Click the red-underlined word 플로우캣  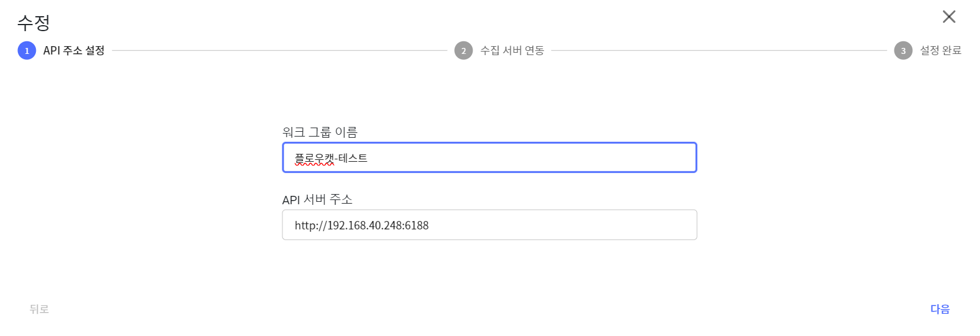[314, 158]
